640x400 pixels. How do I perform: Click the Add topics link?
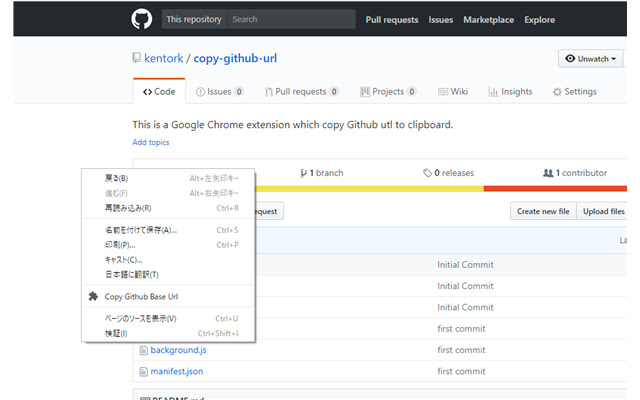151,142
